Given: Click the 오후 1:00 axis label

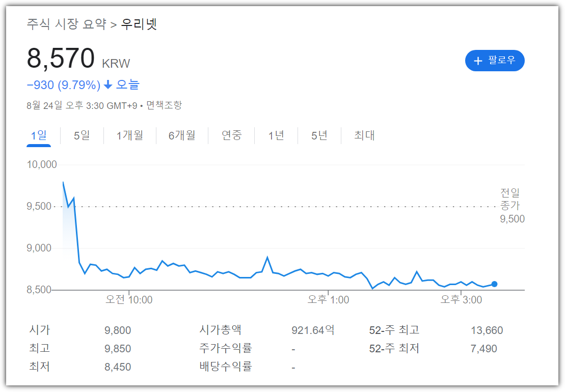Looking at the screenshot, I should tap(328, 299).
